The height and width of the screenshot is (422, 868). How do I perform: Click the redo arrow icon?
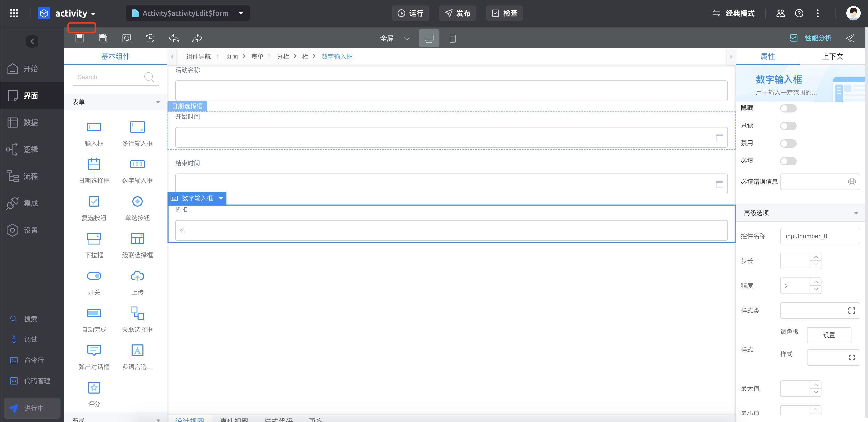[x=197, y=39]
